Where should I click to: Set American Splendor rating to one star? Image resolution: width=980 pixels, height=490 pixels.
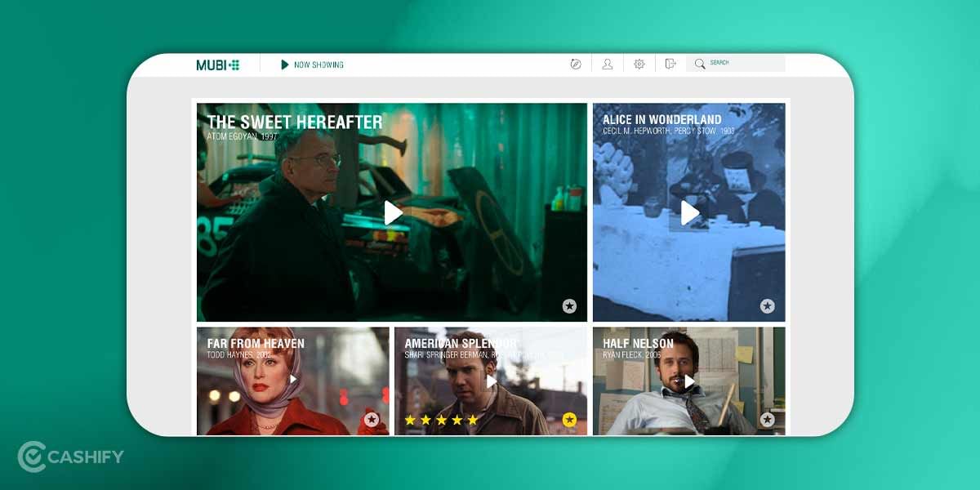click(x=411, y=420)
